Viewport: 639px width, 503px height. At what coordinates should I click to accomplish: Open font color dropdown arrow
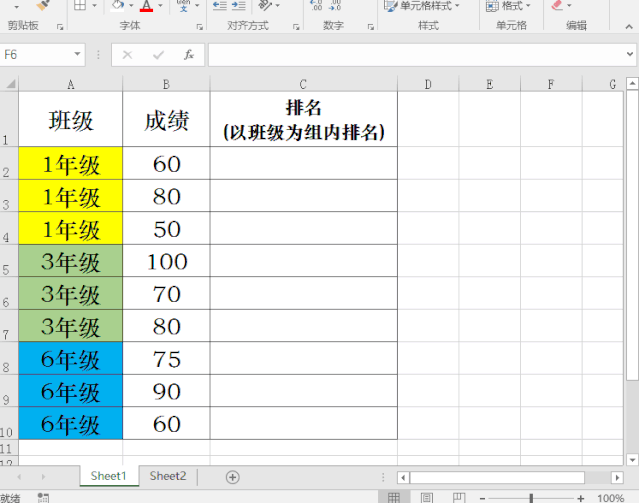click(x=160, y=6)
